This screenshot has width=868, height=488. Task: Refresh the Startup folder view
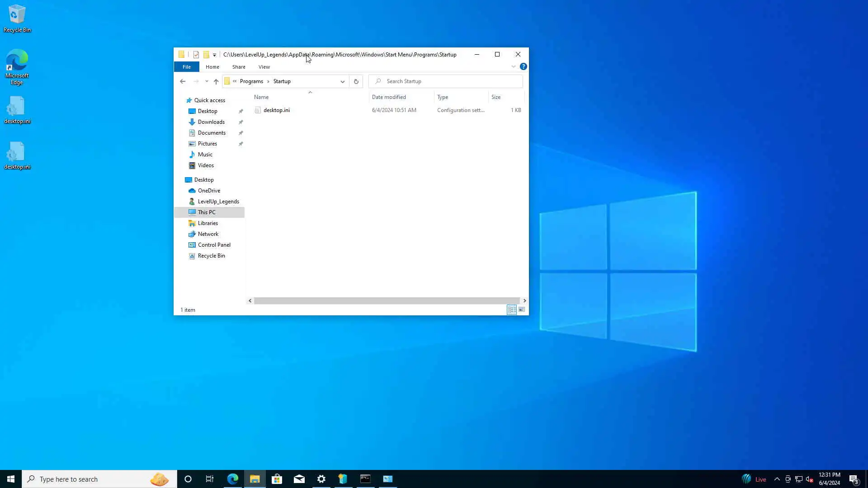coord(356,81)
